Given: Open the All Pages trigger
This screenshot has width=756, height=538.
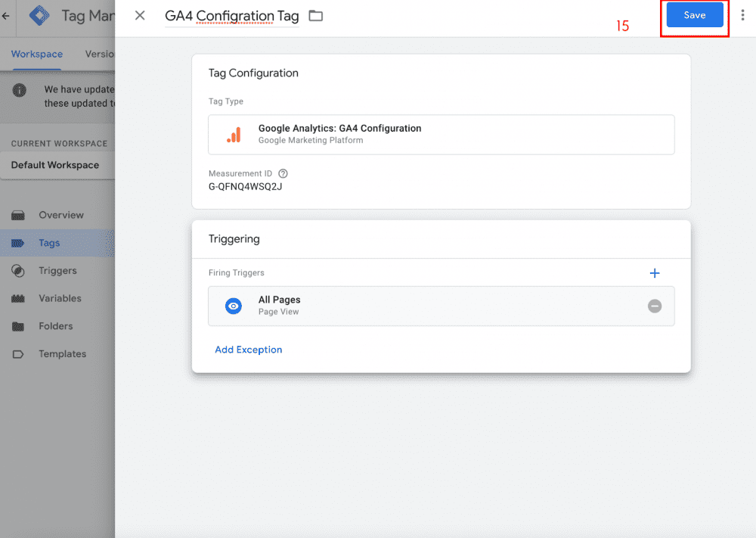Looking at the screenshot, I should [x=442, y=306].
